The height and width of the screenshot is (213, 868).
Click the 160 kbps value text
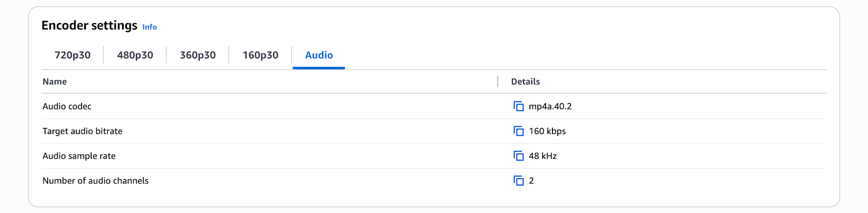(547, 131)
